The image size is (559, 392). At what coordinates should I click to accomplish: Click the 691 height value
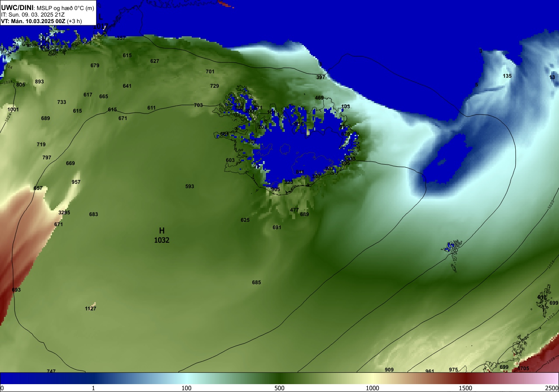click(277, 227)
